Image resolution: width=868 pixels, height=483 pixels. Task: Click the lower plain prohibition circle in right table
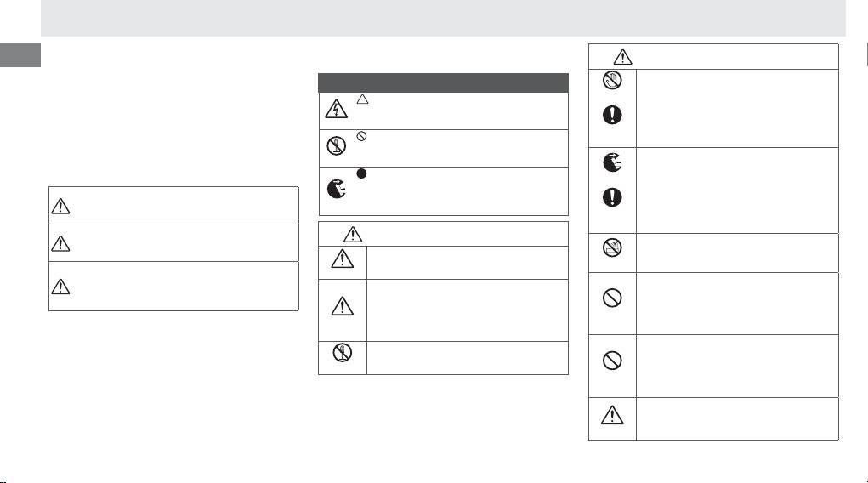point(612,361)
